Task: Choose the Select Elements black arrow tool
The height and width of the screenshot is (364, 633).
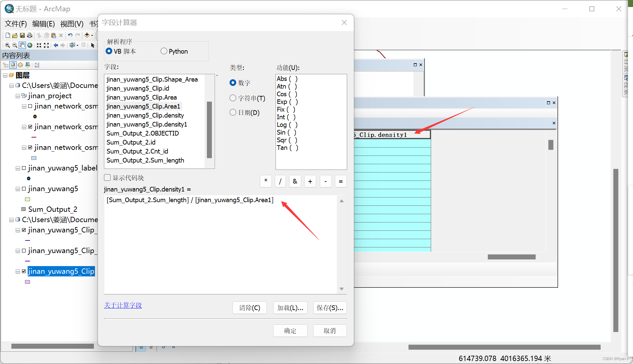Action: 93,45
